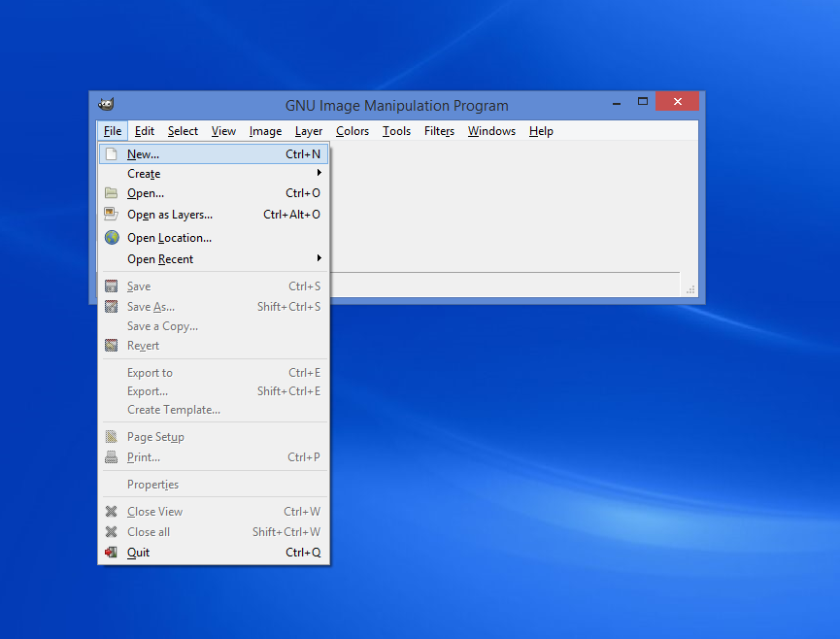Open the Filters menu
The height and width of the screenshot is (639, 840).
[x=439, y=131]
